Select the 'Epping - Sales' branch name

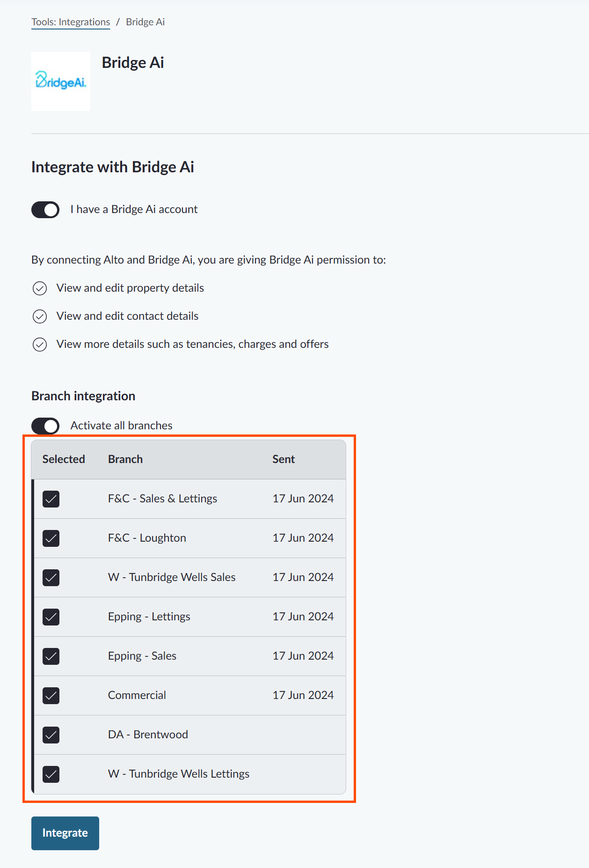[142, 656]
